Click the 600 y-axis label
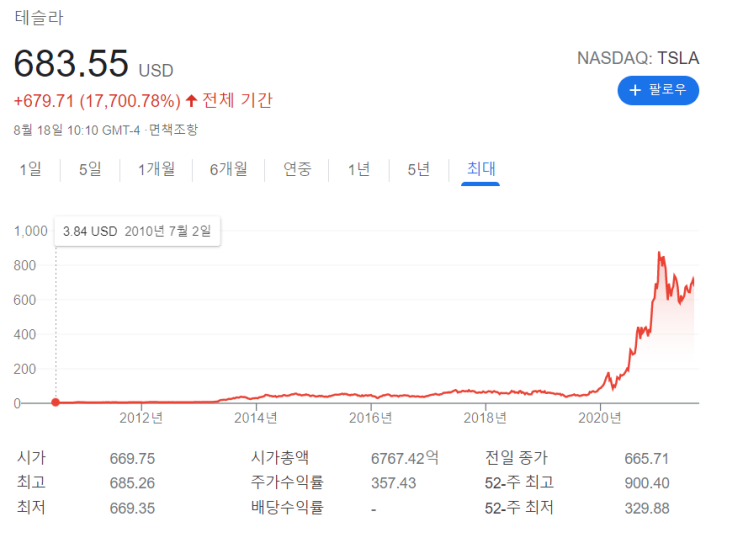This screenshot has width=743, height=538. pyautogui.click(x=25, y=300)
